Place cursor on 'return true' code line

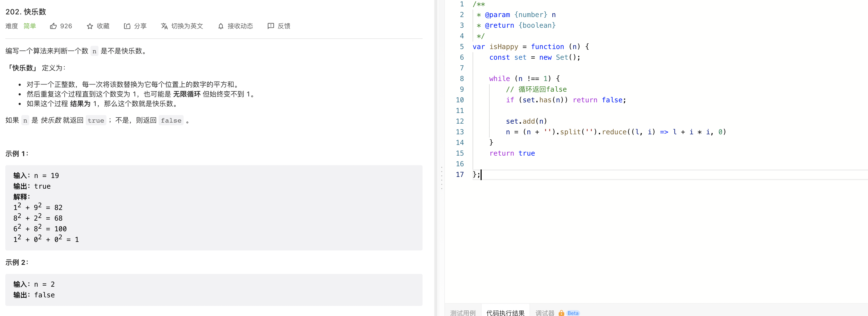coord(512,153)
